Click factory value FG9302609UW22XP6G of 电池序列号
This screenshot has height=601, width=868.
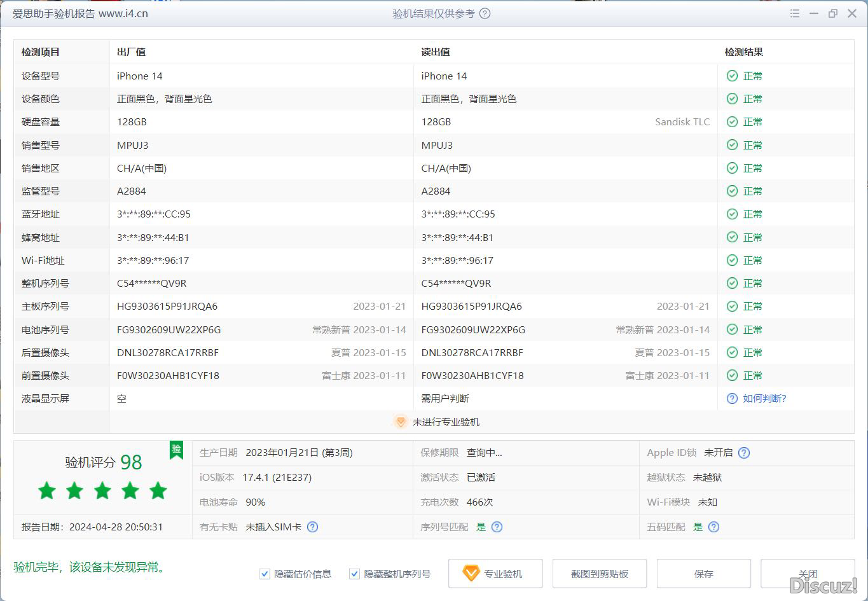click(x=169, y=329)
